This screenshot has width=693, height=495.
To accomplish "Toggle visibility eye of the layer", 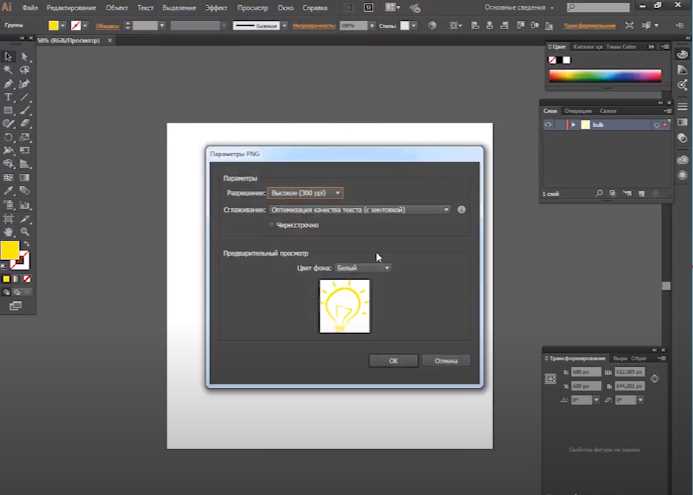I will click(x=548, y=125).
